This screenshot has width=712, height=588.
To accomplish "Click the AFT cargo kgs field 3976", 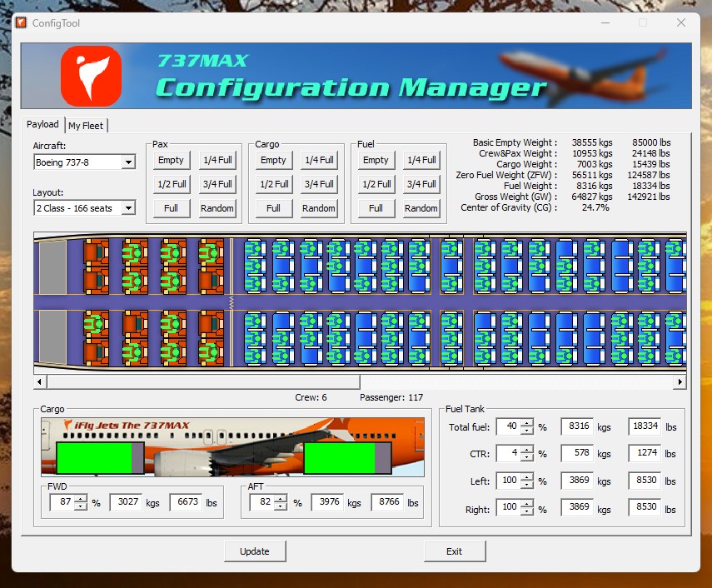I will click(x=327, y=501).
